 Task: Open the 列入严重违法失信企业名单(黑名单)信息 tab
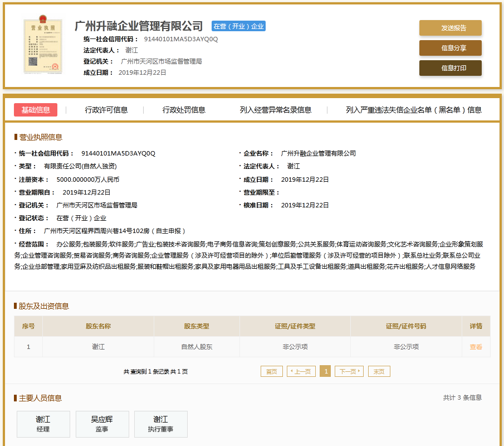[x=413, y=110]
